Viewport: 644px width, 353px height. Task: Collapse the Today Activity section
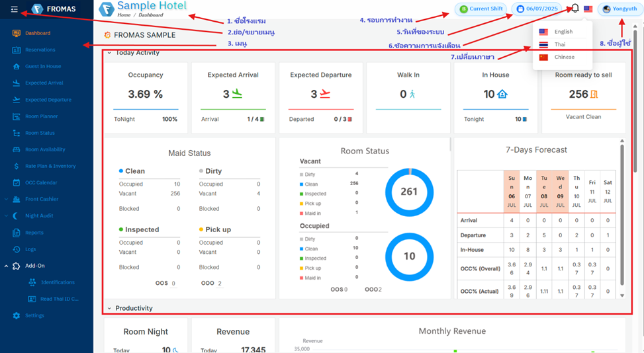coord(110,53)
